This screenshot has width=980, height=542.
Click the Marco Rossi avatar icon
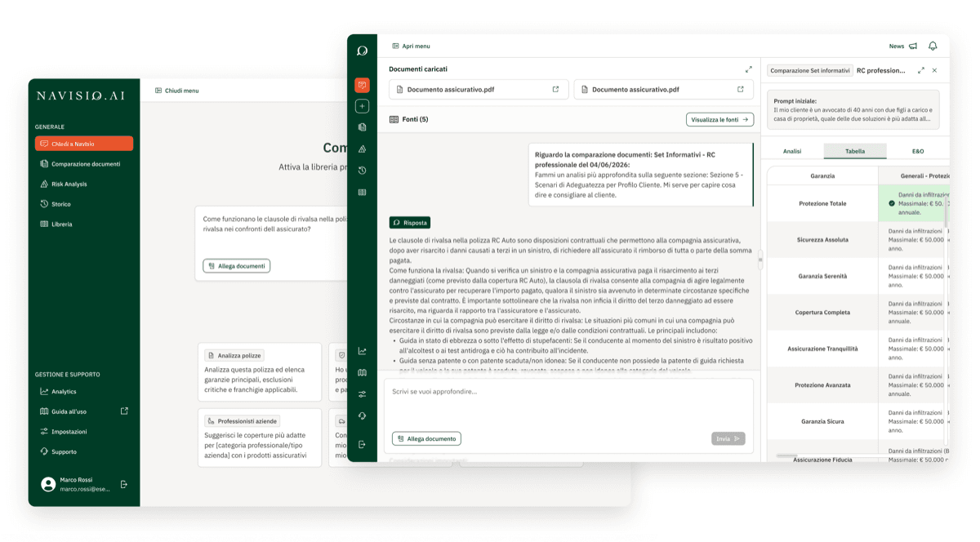[48, 485]
